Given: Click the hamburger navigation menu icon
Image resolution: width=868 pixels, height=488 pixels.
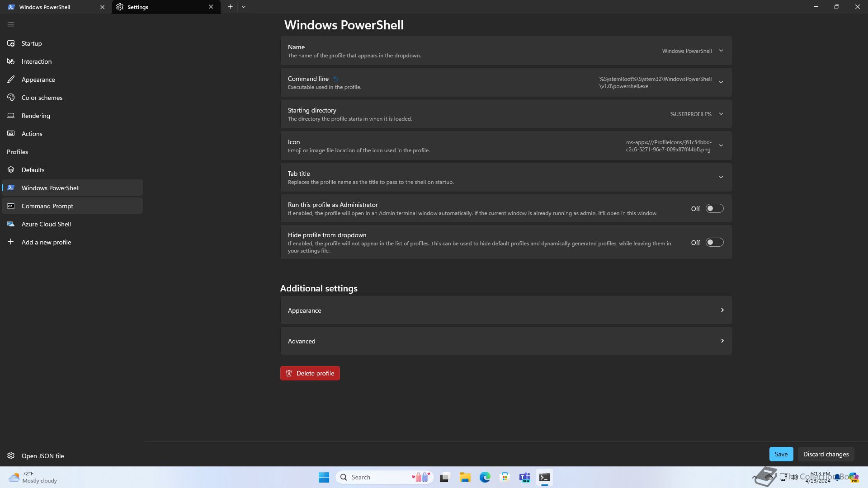Looking at the screenshot, I should tap(11, 25).
